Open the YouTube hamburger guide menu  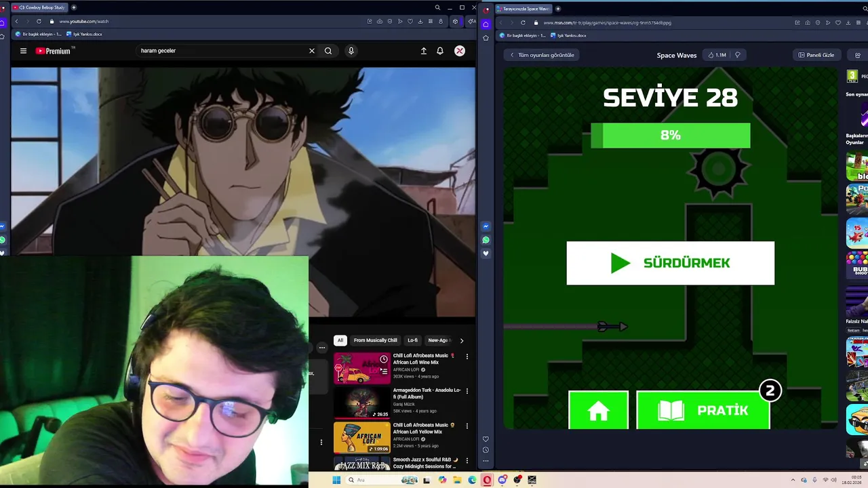23,51
